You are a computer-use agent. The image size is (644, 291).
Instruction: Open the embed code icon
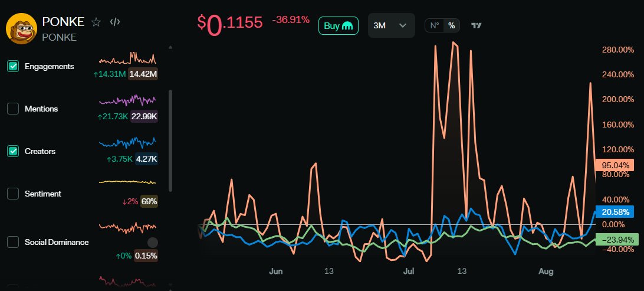coord(115,22)
